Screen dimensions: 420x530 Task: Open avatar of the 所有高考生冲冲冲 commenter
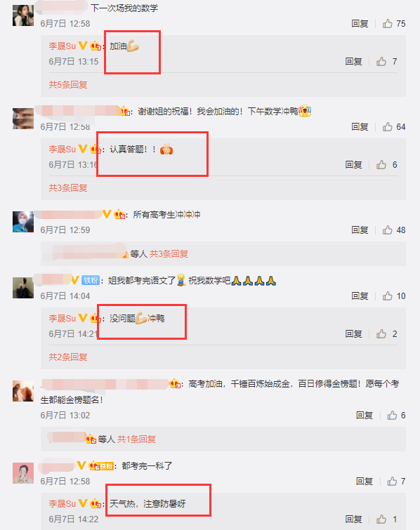coord(23,222)
